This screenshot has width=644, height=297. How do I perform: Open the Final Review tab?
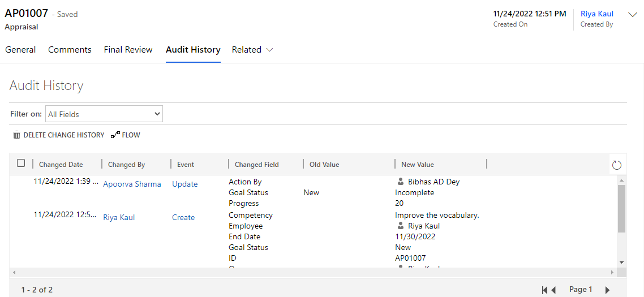click(128, 50)
